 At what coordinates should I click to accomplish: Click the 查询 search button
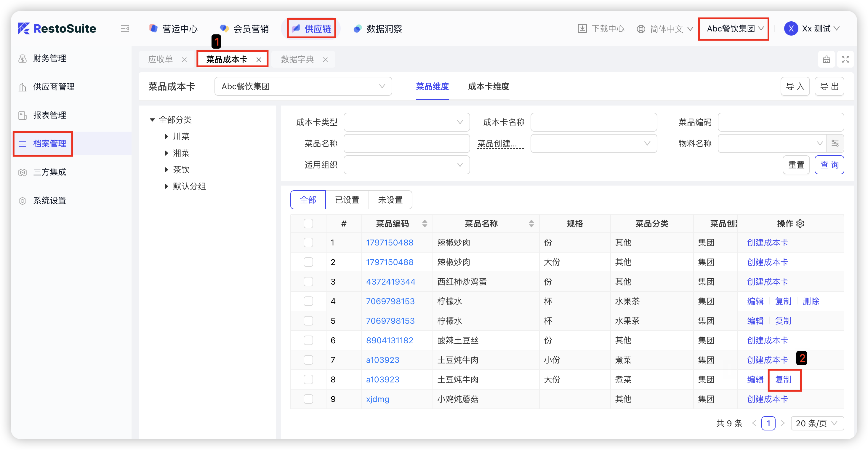click(829, 165)
